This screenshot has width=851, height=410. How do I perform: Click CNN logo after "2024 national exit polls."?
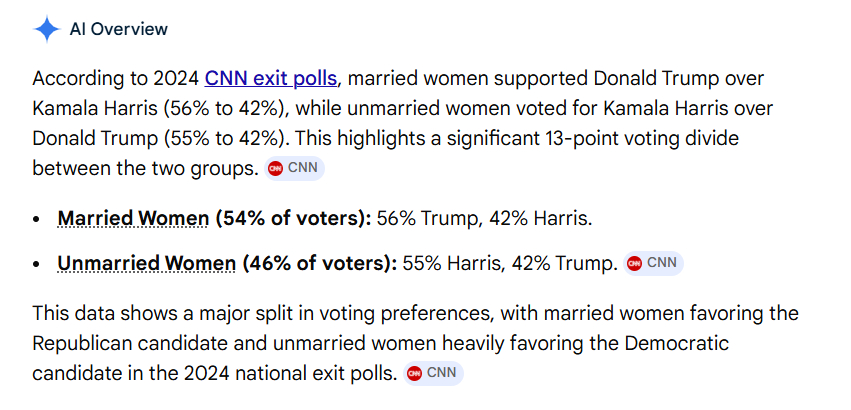pos(434,373)
